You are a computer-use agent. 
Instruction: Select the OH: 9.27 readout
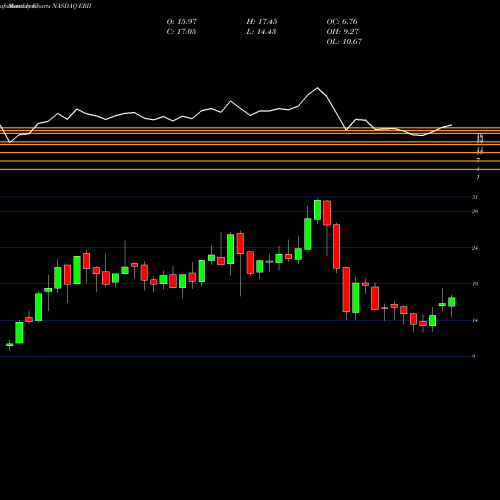tap(342, 32)
